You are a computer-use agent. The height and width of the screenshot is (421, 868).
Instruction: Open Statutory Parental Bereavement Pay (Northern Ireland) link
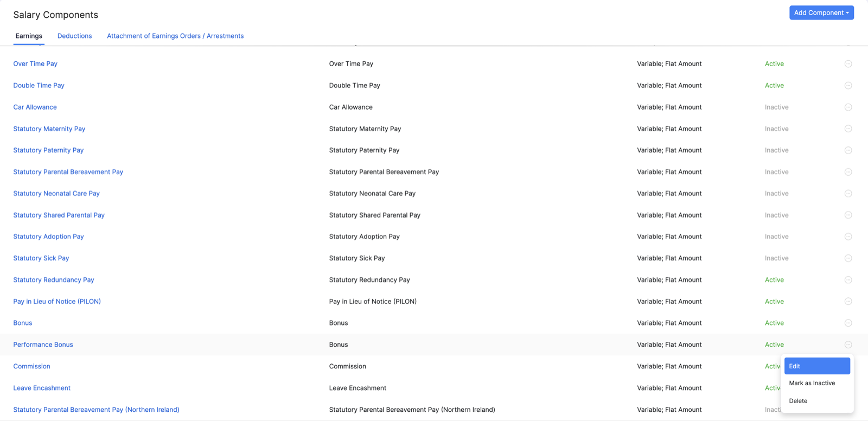pos(97,410)
